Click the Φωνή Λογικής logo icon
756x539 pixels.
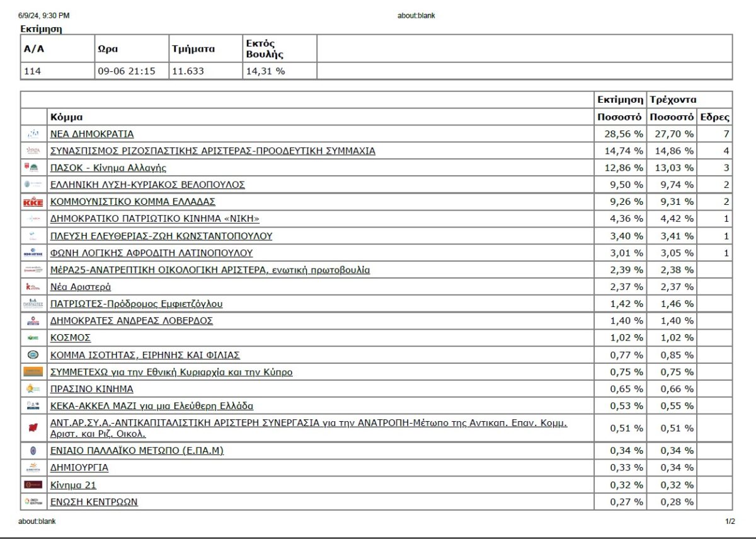(x=33, y=253)
